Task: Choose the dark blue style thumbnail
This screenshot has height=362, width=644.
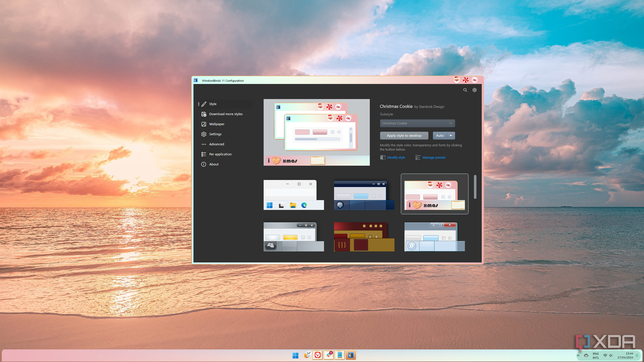Action: (364, 195)
